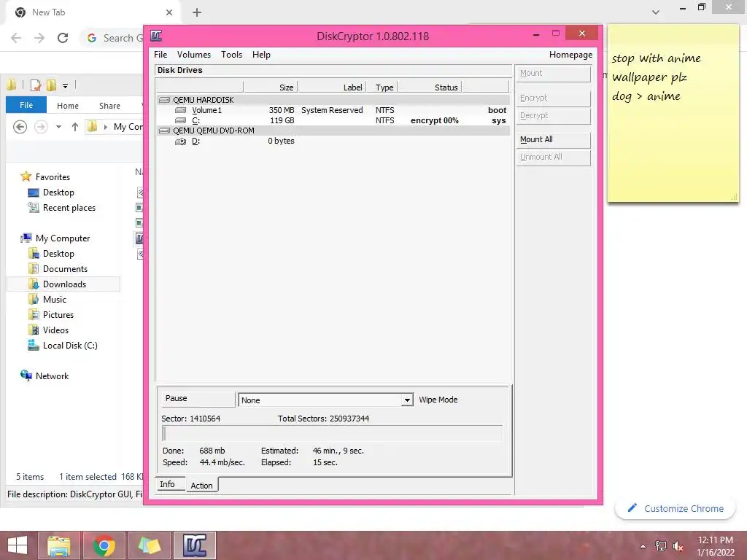The width and height of the screenshot is (747, 560).
Task: Open Downloads folder in Explorer sidebar
Action: tap(64, 284)
